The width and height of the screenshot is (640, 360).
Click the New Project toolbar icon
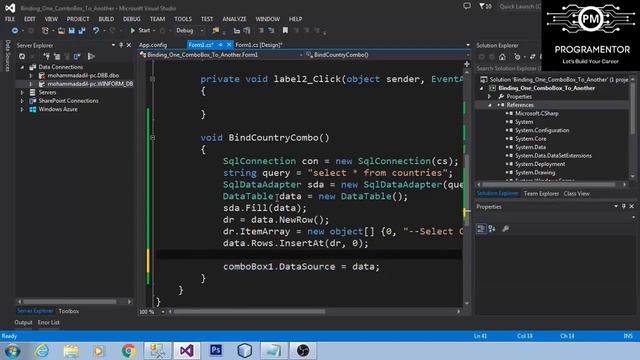[45, 31]
